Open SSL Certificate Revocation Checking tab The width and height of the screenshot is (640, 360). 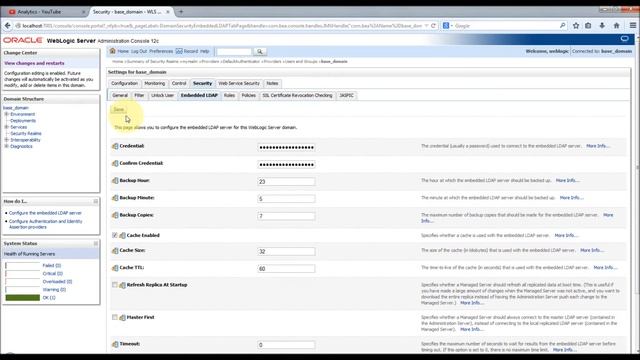[x=297, y=96]
